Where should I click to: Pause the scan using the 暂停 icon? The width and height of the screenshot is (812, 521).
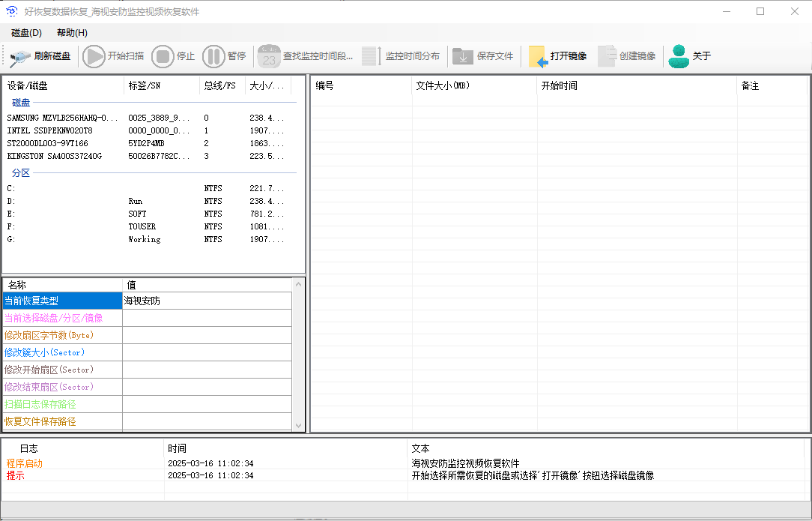click(x=213, y=56)
